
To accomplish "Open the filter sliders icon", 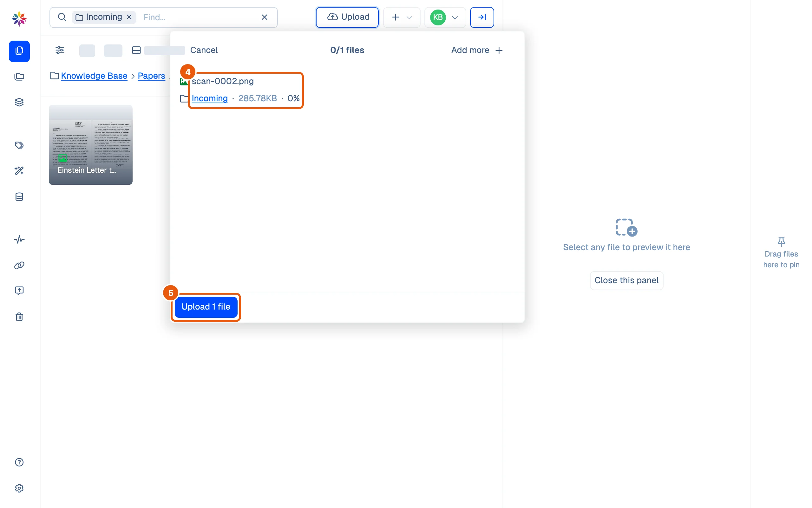I will (x=60, y=50).
